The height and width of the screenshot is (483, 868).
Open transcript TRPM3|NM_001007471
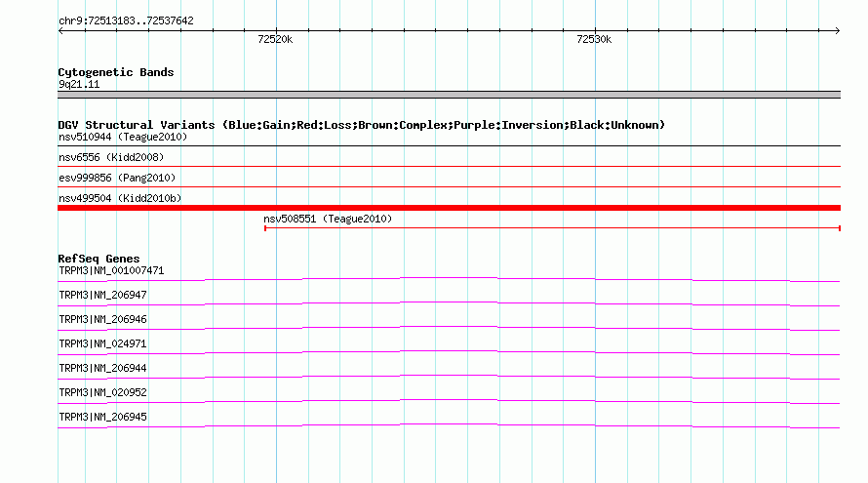[x=111, y=271]
